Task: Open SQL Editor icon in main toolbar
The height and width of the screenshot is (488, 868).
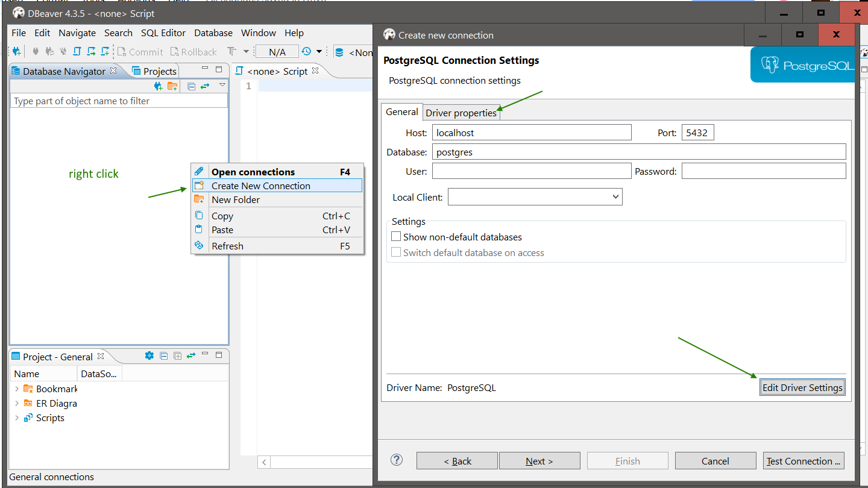Action: tap(77, 52)
